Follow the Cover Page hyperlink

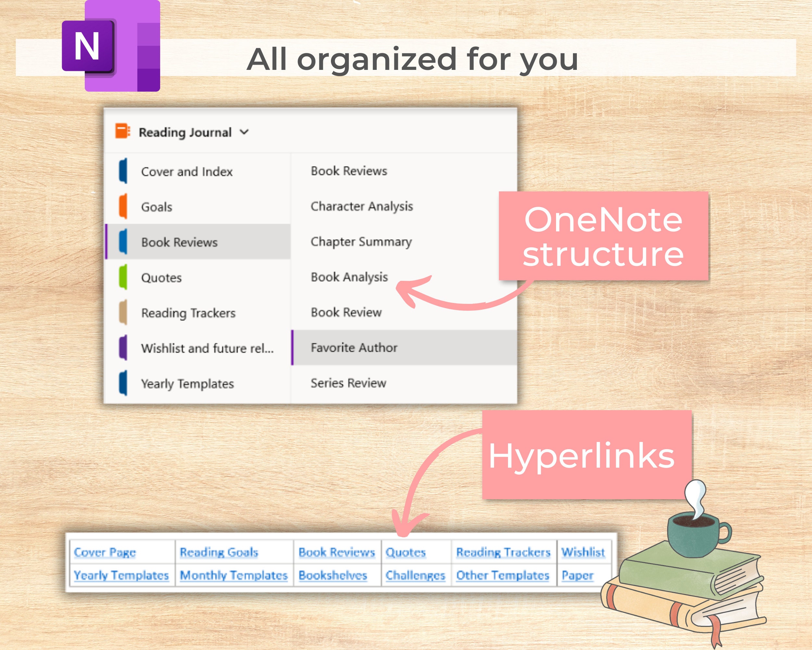point(105,552)
